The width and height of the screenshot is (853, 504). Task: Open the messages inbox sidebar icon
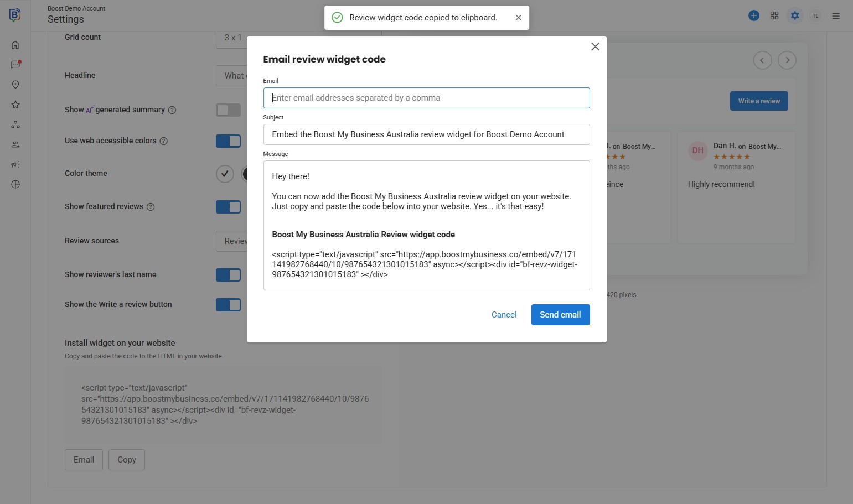(15, 65)
